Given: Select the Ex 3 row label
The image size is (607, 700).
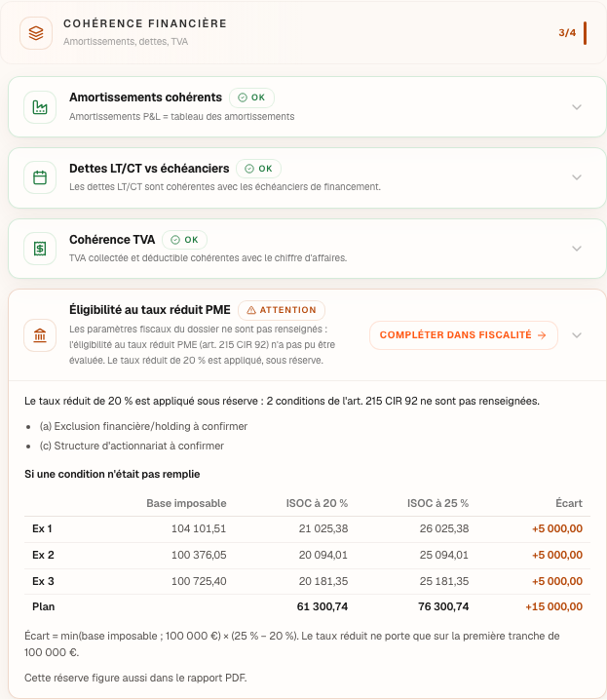Looking at the screenshot, I should tap(43, 582).
